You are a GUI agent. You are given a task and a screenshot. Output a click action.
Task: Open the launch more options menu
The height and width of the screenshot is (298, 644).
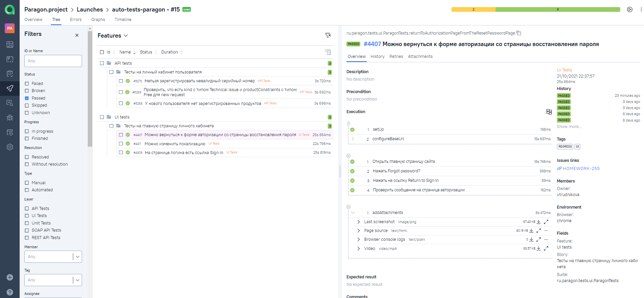641,9
